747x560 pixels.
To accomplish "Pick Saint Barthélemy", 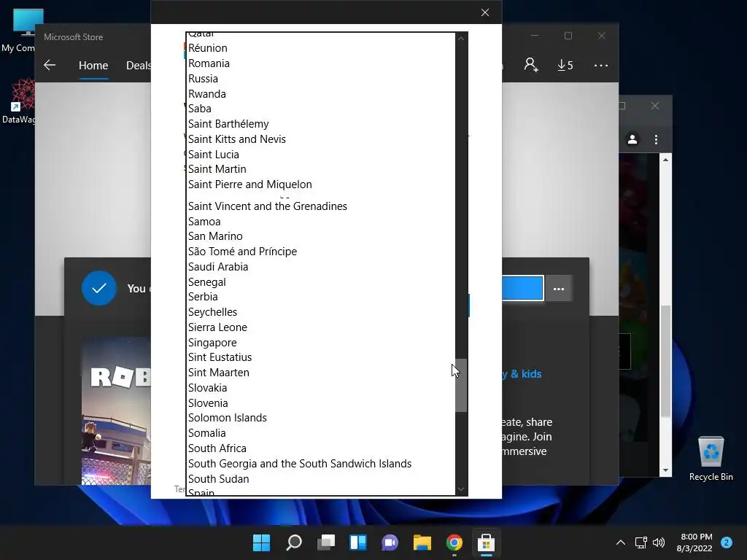I will tap(320, 124).
